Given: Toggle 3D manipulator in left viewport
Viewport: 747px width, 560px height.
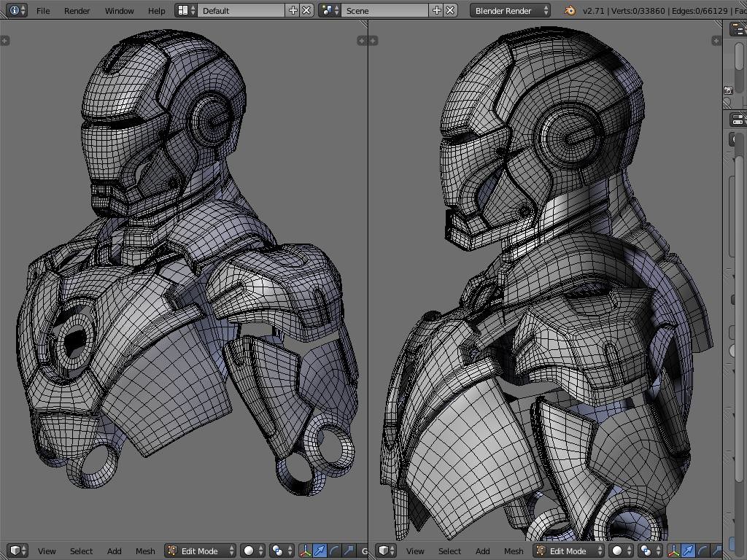Looking at the screenshot, I should 306,551.
